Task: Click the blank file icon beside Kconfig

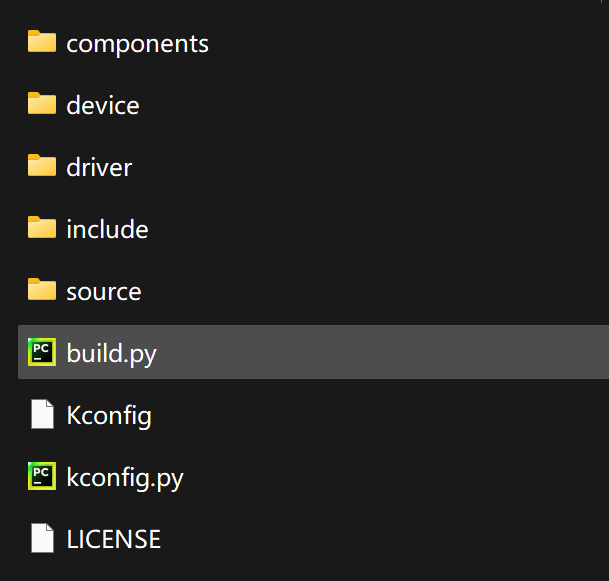Action: pos(42,414)
